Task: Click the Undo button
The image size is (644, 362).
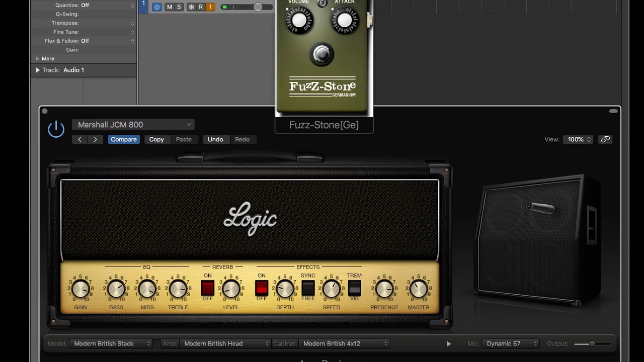Action: [215, 139]
